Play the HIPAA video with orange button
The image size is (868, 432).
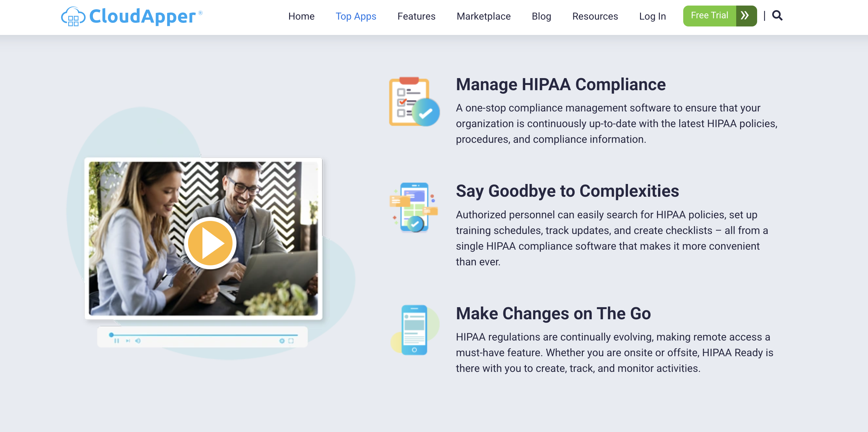(210, 243)
